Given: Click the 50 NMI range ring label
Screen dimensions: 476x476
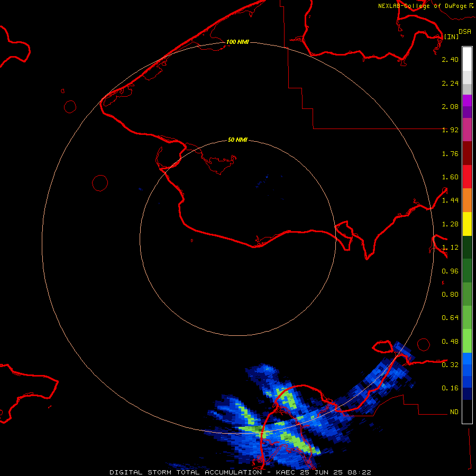Looking at the screenshot, I should click(x=237, y=140).
